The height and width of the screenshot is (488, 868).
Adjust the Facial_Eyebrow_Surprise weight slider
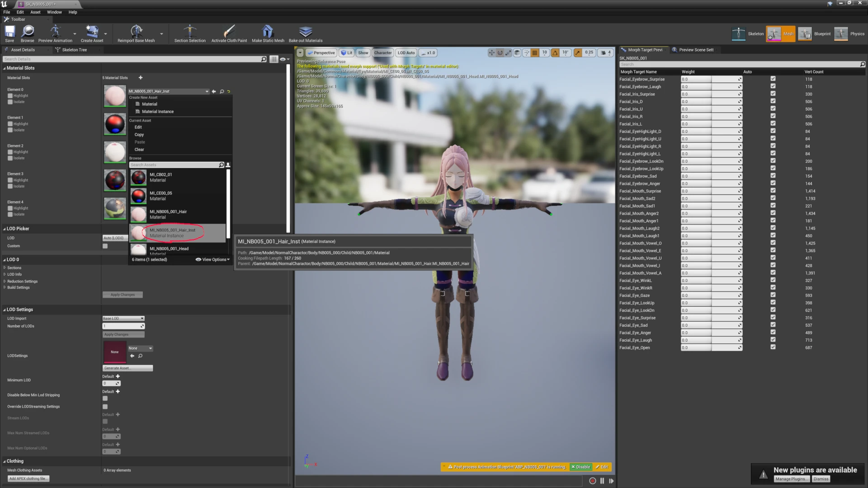(712, 79)
